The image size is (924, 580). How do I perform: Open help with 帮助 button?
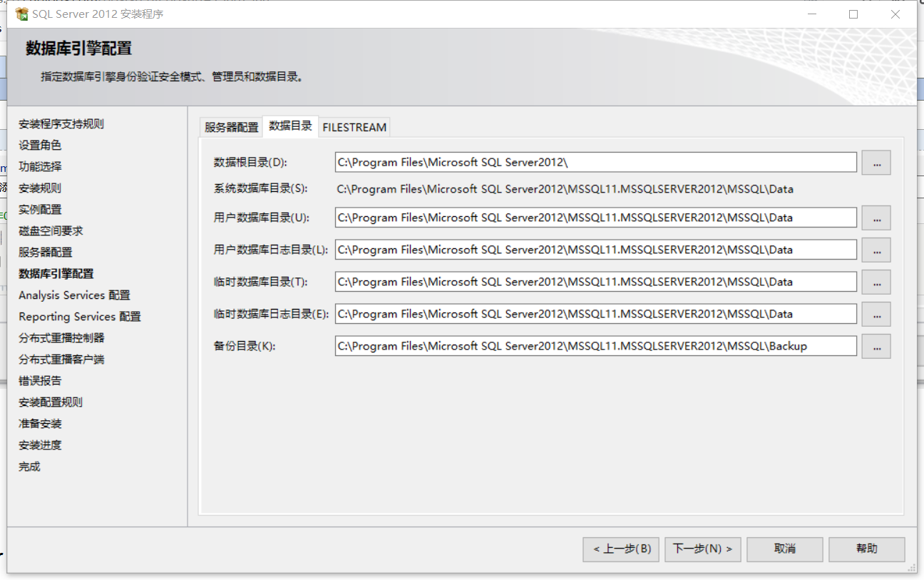[x=867, y=549]
